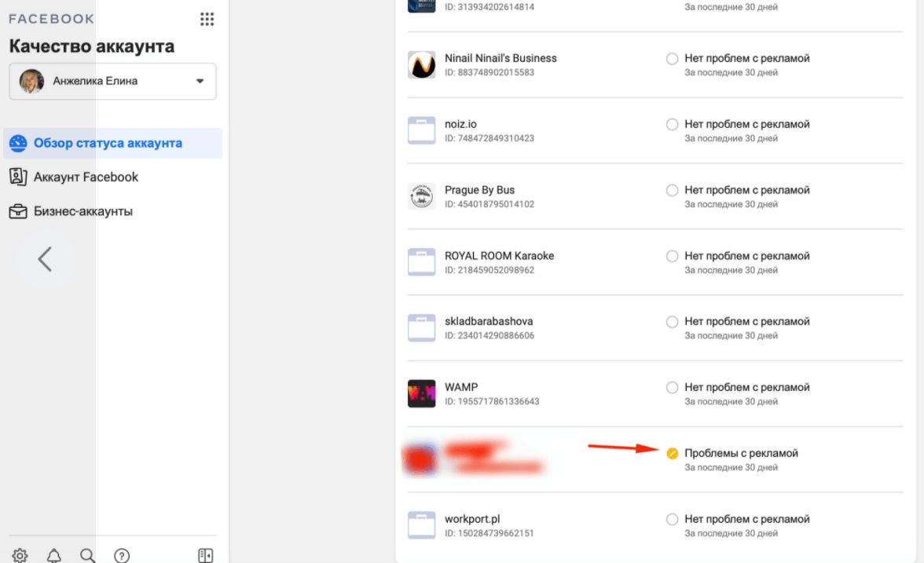Select Обзор статуса аккаунта menu item

tap(113, 143)
